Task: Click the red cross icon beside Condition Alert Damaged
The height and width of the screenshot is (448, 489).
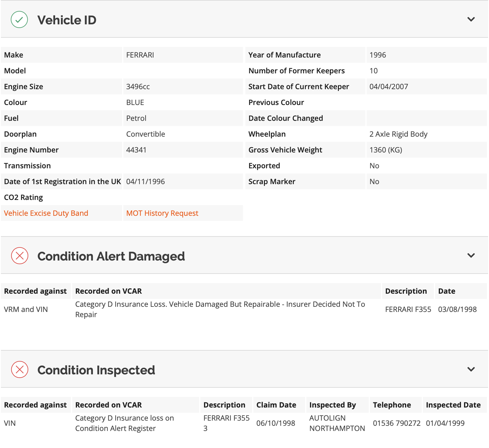Action: tap(19, 256)
